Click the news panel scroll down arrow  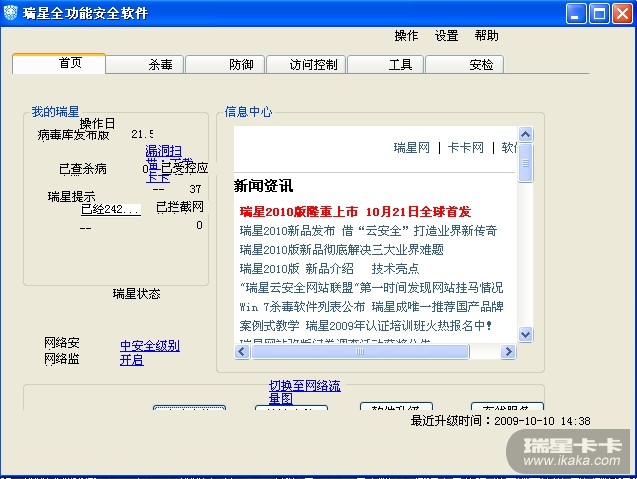point(526,335)
